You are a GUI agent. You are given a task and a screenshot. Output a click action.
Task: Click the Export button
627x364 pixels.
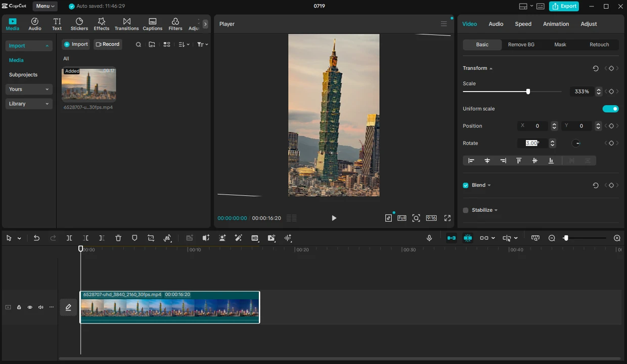coord(564,6)
